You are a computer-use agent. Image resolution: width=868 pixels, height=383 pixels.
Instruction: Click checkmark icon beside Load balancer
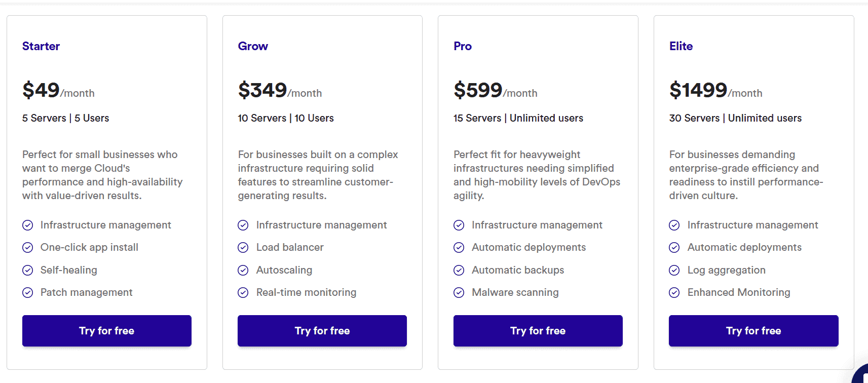[243, 248]
